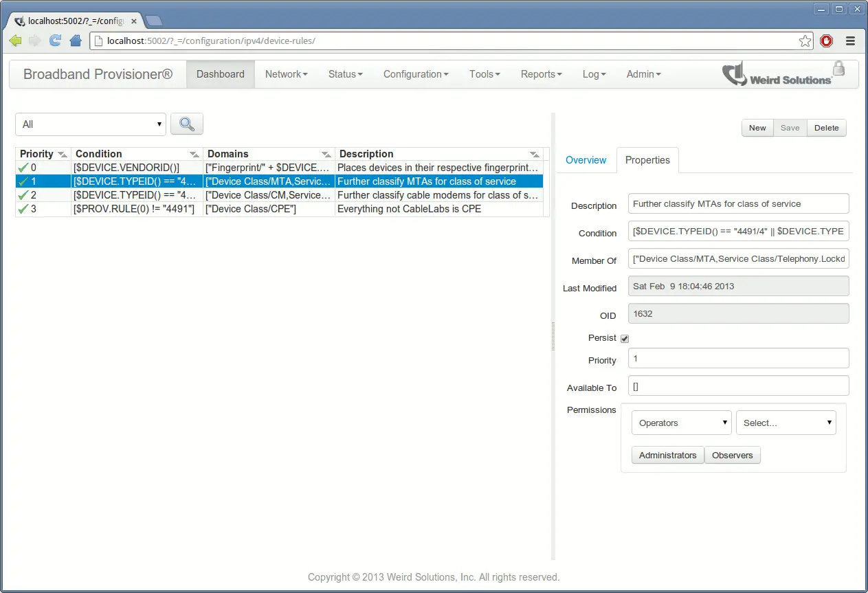Click the Observers permission button
The height and width of the screenshot is (593, 868).
(x=732, y=455)
